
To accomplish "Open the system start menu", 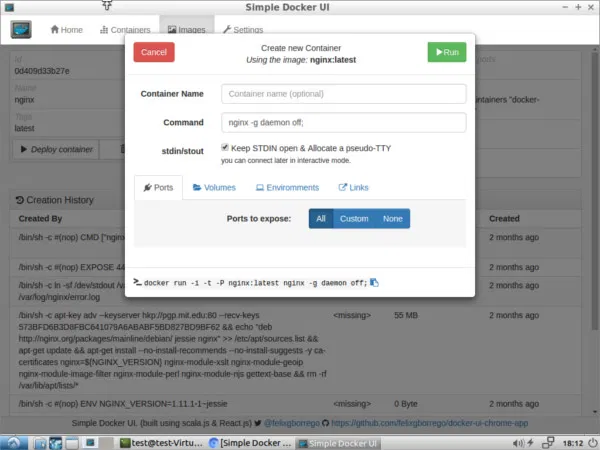I will [x=13, y=443].
